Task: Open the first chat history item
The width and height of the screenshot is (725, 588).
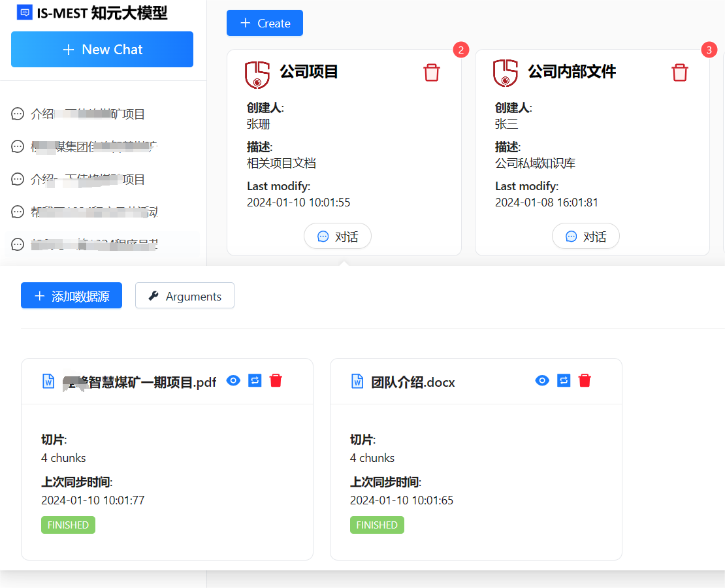Action: pos(88,114)
